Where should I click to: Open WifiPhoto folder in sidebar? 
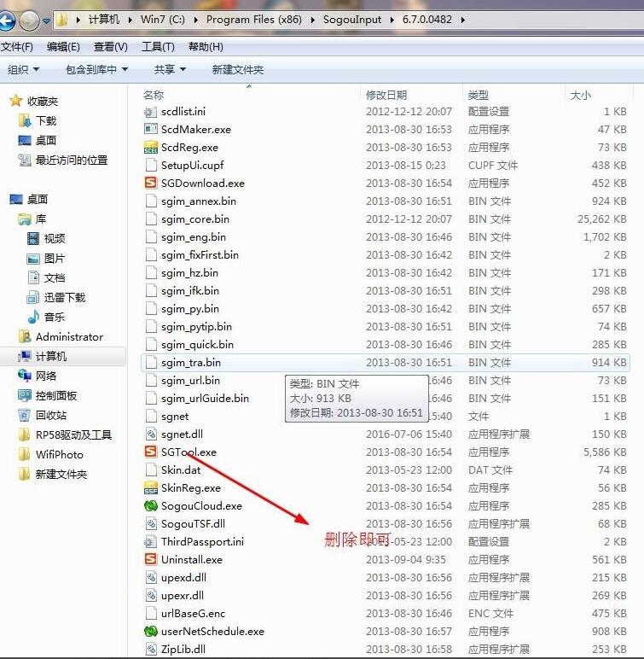pos(51,454)
